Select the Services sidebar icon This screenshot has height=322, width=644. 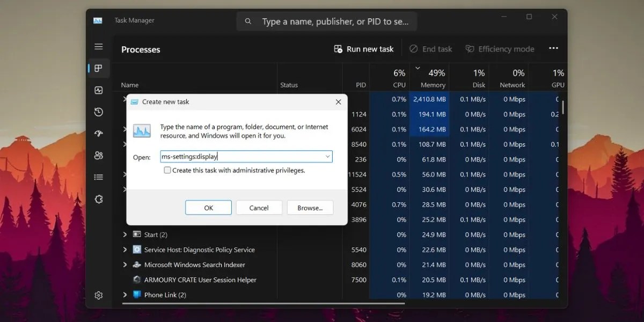tap(98, 199)
